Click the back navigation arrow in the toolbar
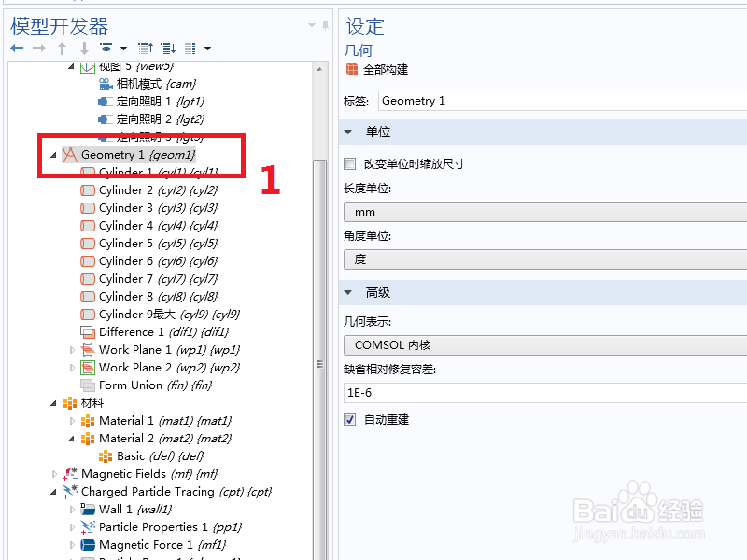747x560 pixels. click(15, 47)
